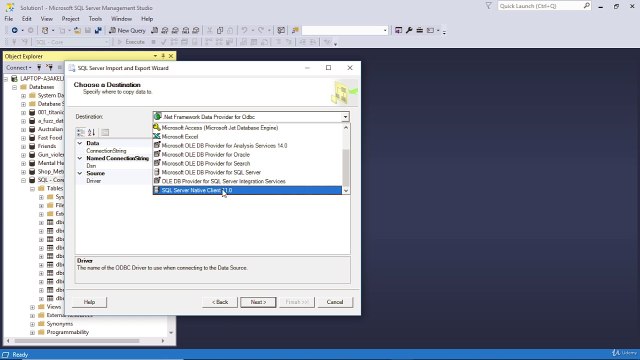Select Microsoft OLE DB Provider for Search
This screenshot has width=640, height=360.
click(x=247, y=164)
